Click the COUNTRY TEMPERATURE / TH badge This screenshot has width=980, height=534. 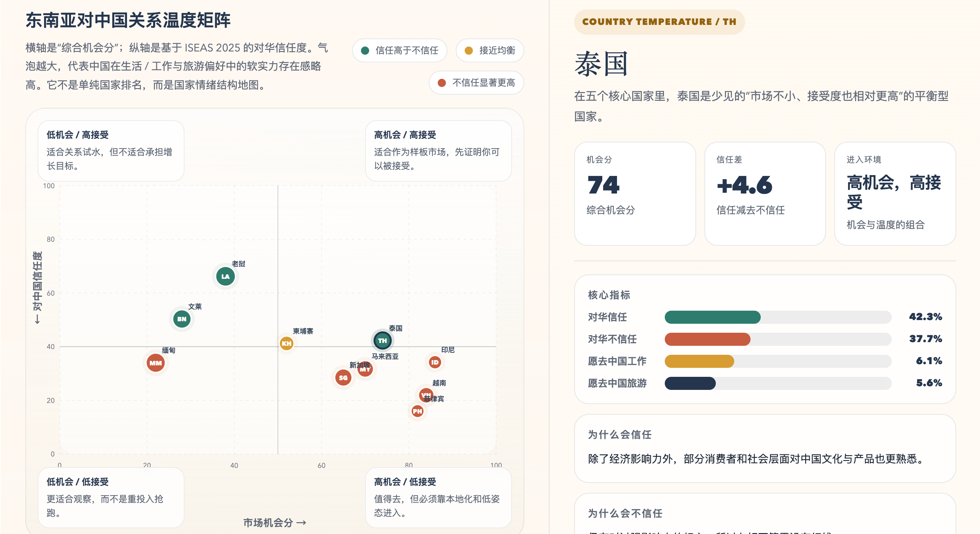coord(659,22)
